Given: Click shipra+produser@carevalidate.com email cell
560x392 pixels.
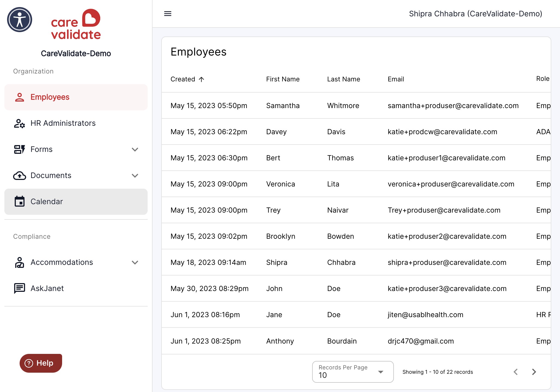Looking at the screenshot, I should point(447,262).
